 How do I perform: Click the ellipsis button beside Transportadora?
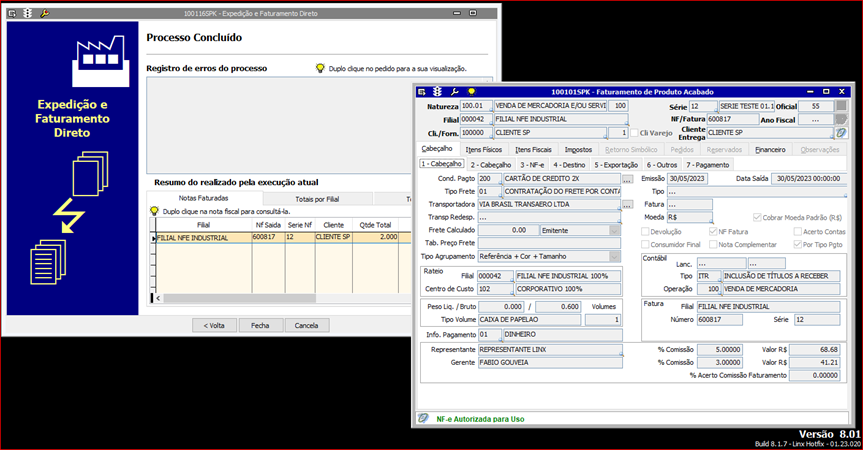pyautogui.click(x=627, y=204)
